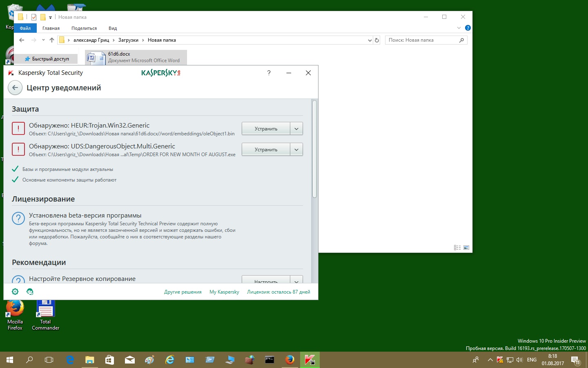Open Paint from the taskbar
Screen dimensions: 588x368
(x=150, y=360)
